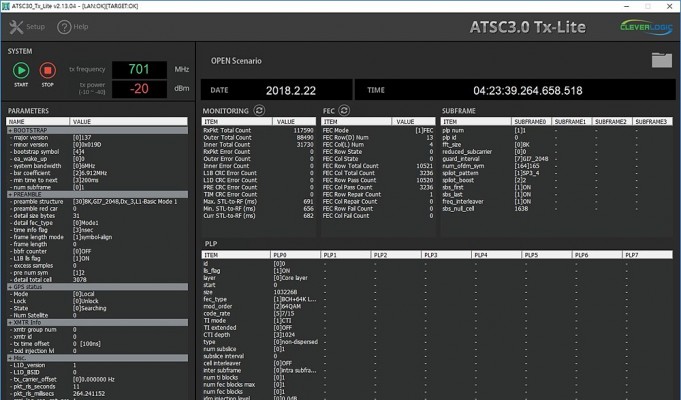
Task: Click the app icon in title bar
Action: [6, 6]
